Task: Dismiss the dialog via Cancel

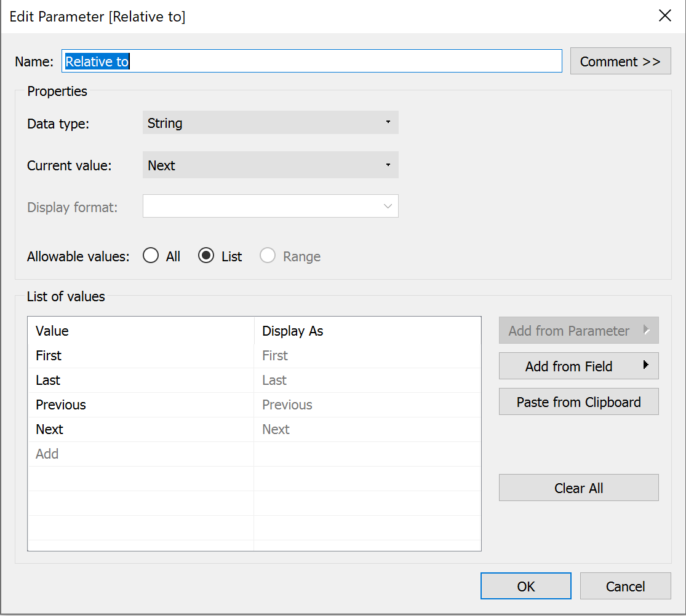Action: [625, 586]
